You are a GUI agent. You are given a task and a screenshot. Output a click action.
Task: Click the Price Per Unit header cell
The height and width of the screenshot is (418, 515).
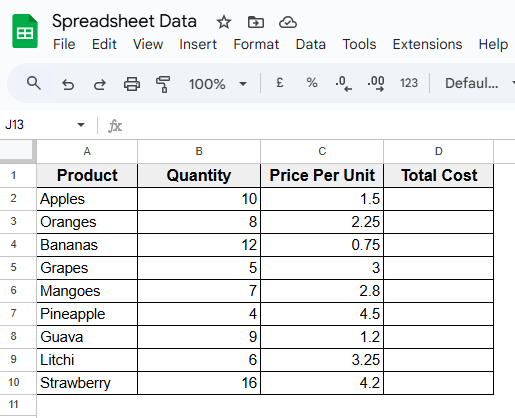pos(322,175)
